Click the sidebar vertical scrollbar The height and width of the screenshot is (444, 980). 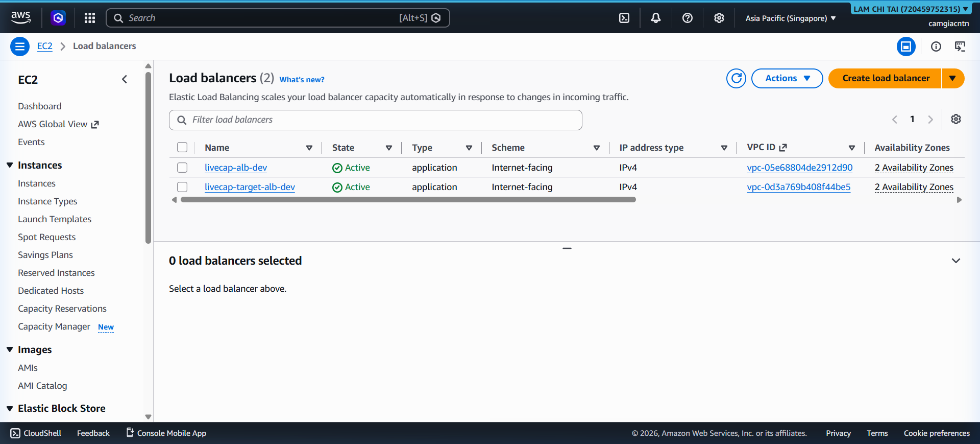click(x=149, y=158)
